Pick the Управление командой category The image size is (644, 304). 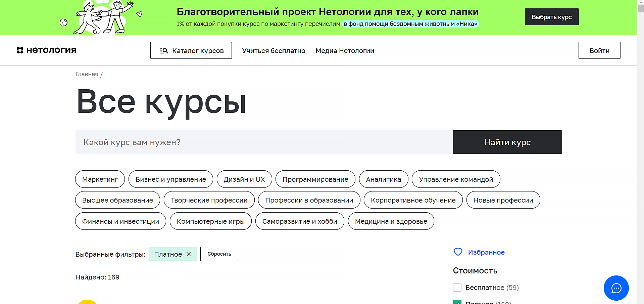(456, 179)
